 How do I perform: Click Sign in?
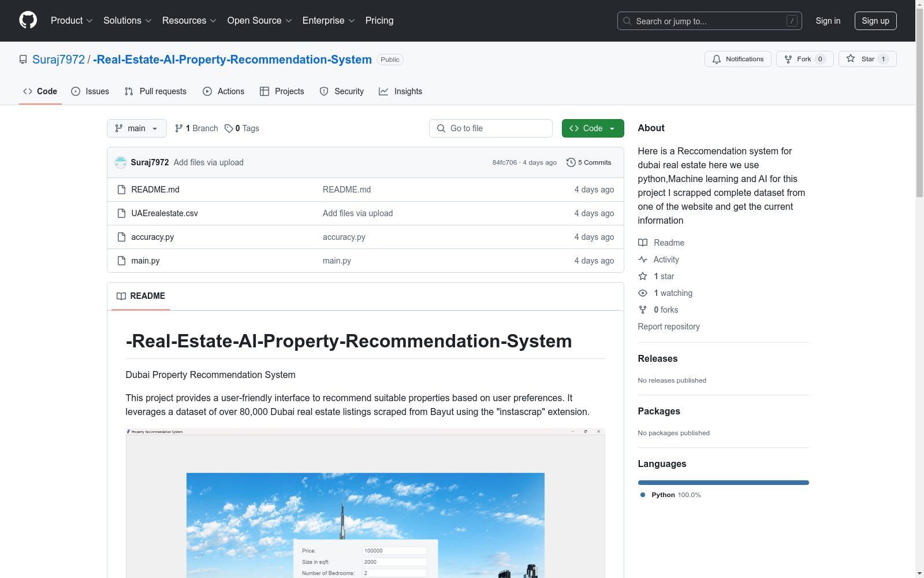pos(828,21)
